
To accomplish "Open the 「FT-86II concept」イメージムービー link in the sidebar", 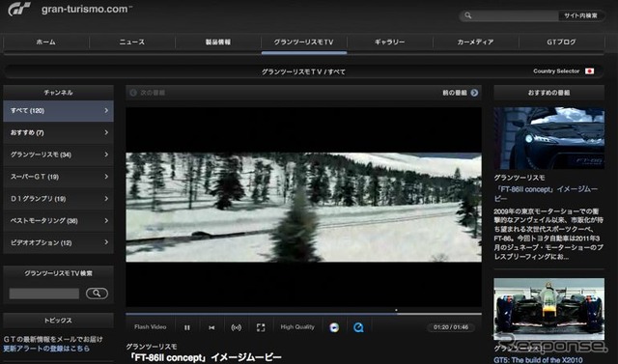I will click(547, 194).
